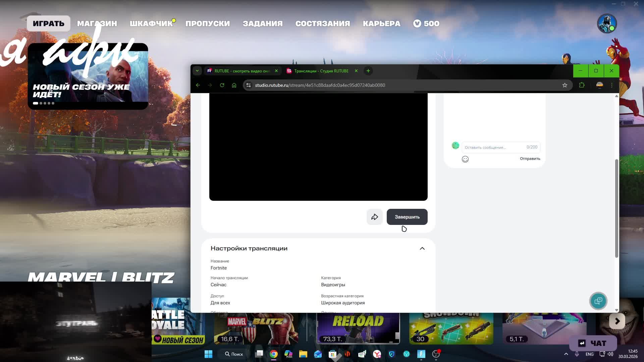
Task: Click the microphone tray icon
Action: tap(577, 354)
